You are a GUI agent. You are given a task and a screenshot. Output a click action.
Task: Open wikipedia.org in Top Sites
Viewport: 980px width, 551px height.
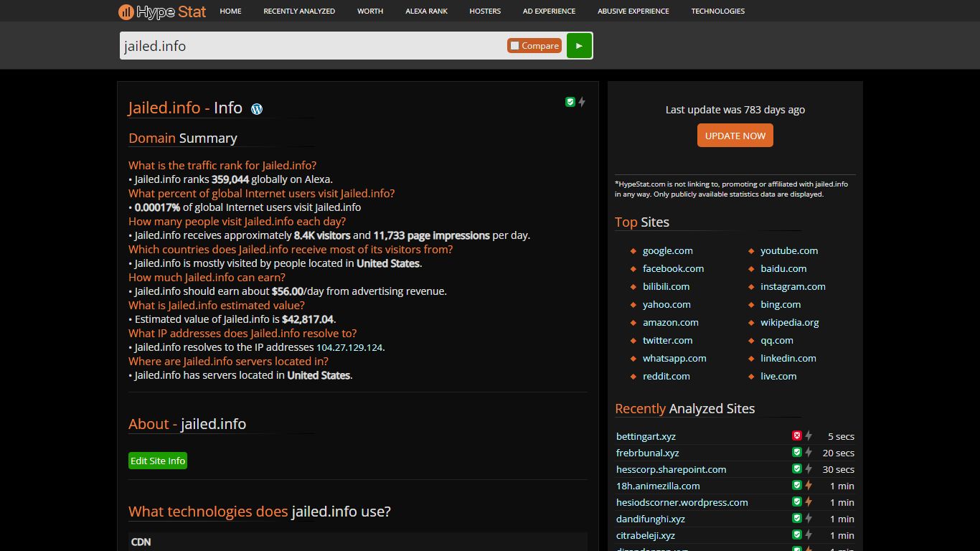790,322
